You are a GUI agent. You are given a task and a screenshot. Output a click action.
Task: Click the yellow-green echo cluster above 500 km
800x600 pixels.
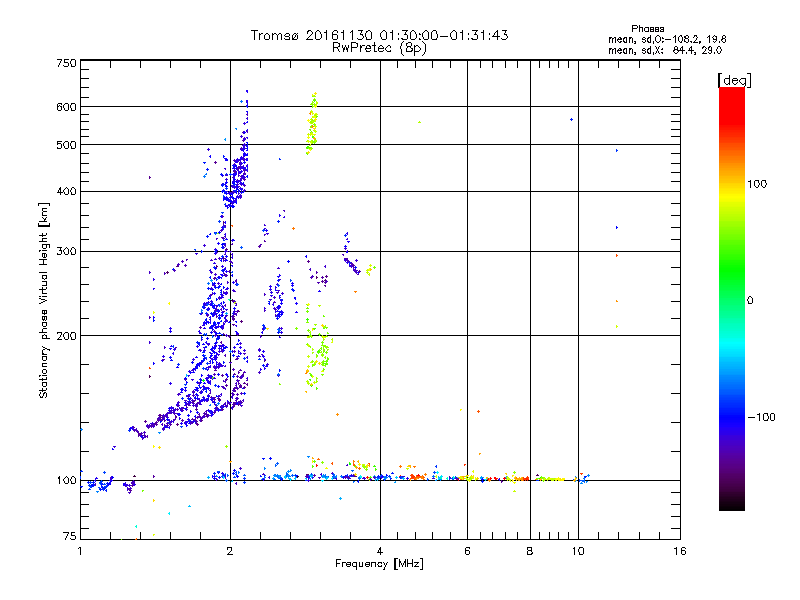coord(312,124)
